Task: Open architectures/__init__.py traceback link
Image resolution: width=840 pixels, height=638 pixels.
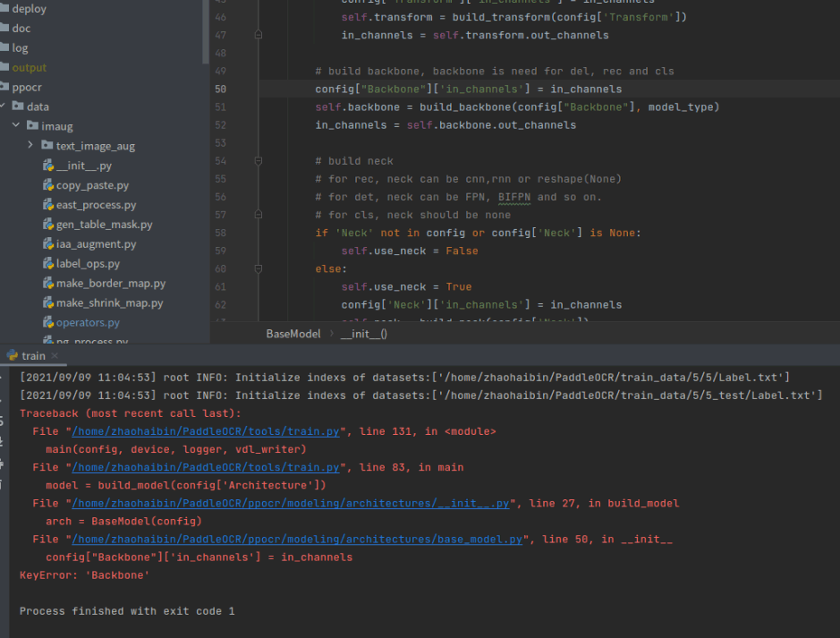Action: 291,503
